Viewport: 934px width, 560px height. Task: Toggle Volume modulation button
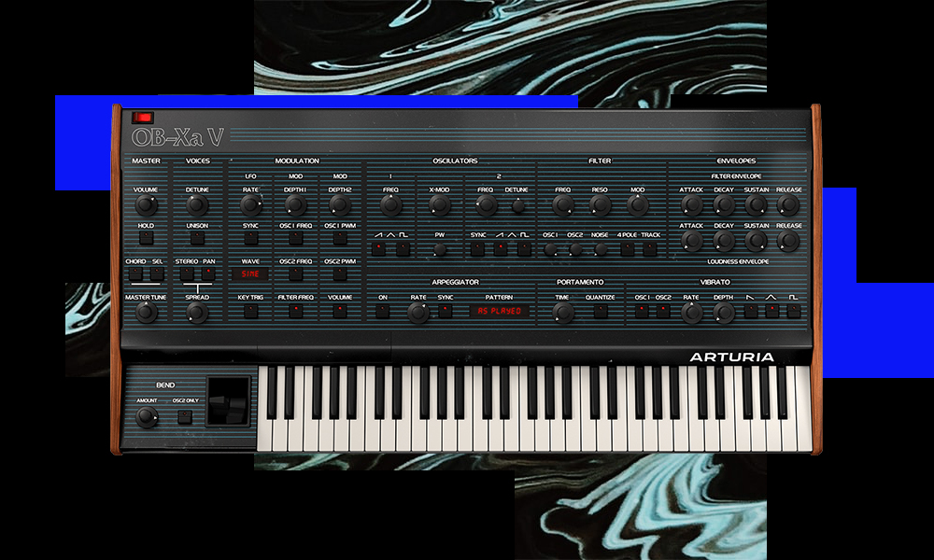click(x=340, y=311)
